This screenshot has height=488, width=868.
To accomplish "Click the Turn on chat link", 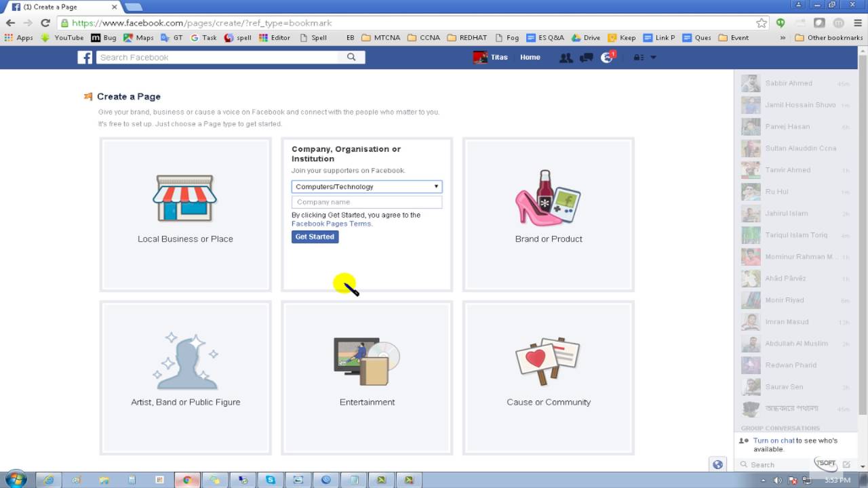I will (x=774, y=441).
